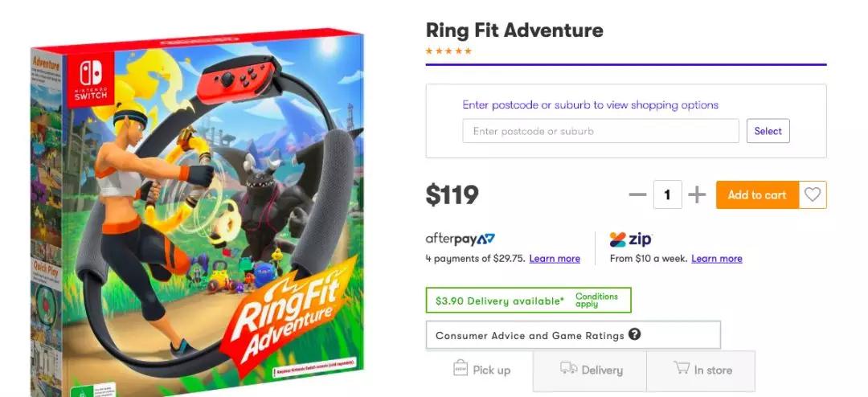Image resolution: width=868 pixels, height=397 pixels.
Task: Click the Pick up bag icon
Action: (461, 368)
